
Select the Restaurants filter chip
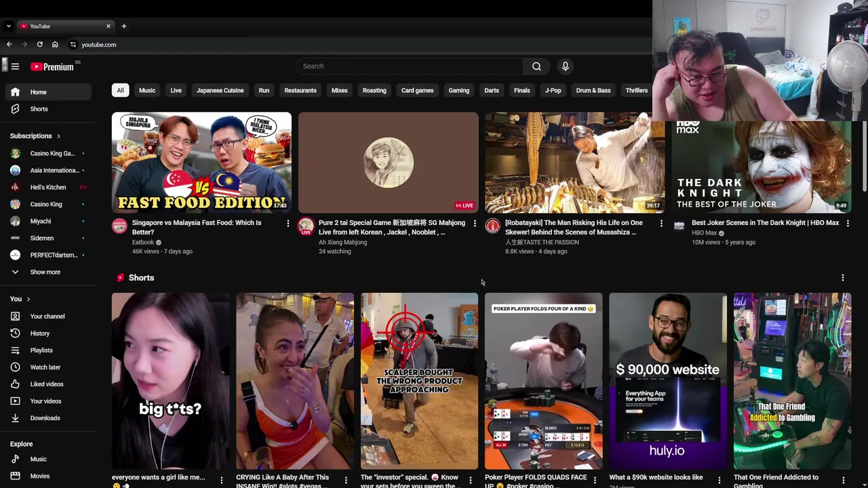[x=300, y=90]
